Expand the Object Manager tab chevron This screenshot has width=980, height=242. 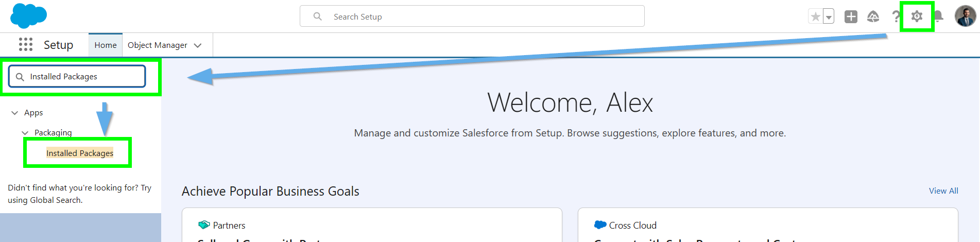pos(198,45)
